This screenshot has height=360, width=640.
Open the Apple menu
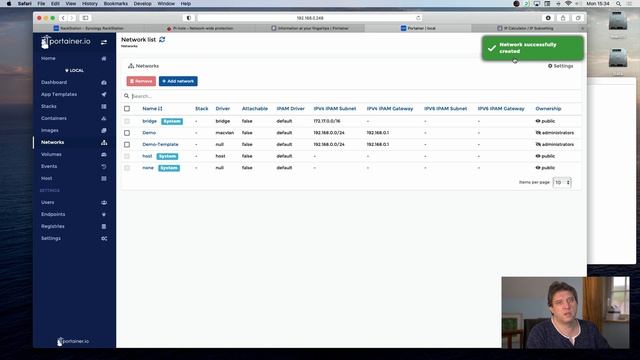click(x=9, y=4)
